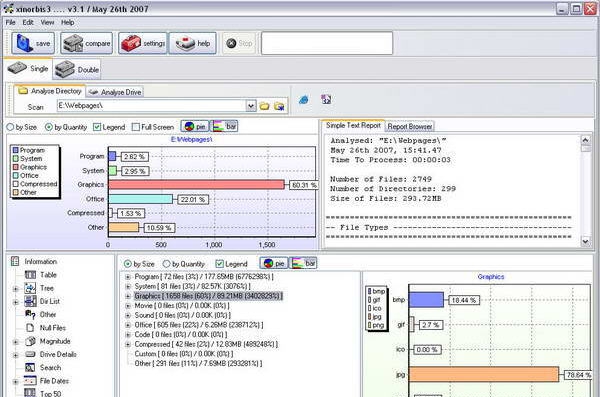Image resolution: width=600 pixels, height=397 pixels.
Task: Click the empty text field beside Stop
Action: point(327,43)
